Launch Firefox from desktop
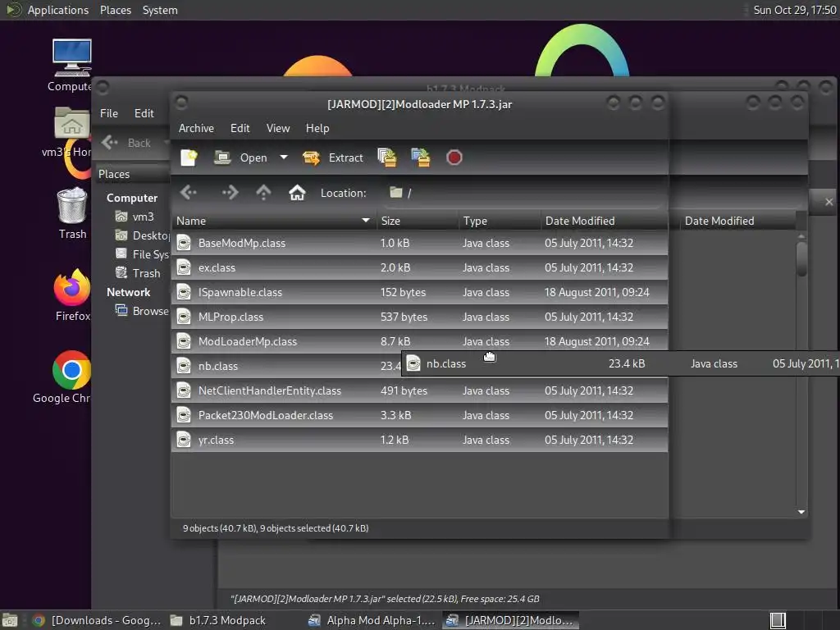The width and height of the screenshot is (840, 630). click(x=72, y=295)
